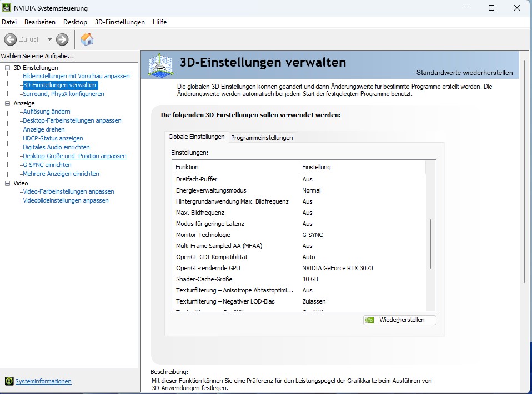Click the NVIDIA icon in title bar

pyautogui.click(x=7, y=7)
